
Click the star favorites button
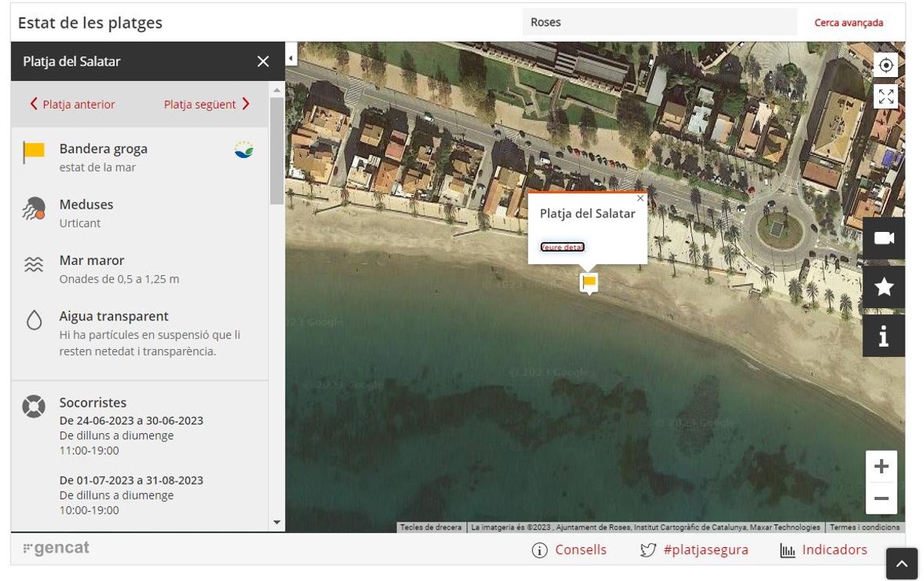(883, 287)
